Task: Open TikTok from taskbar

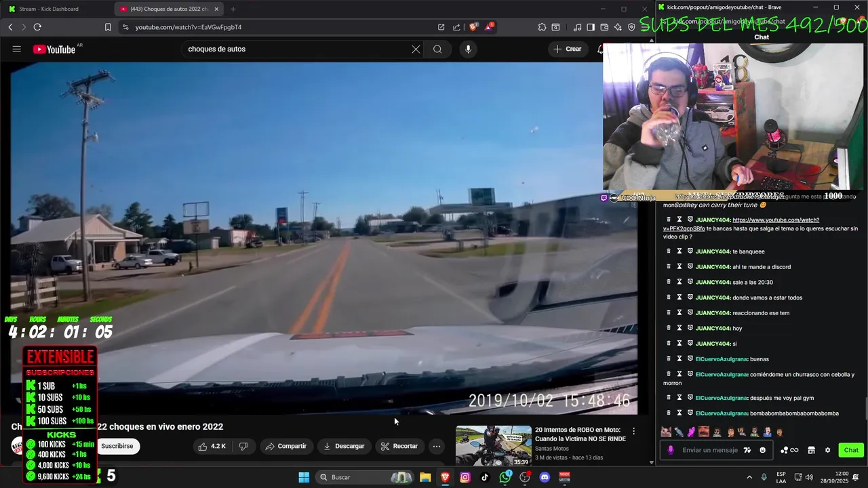Action: 485,477
